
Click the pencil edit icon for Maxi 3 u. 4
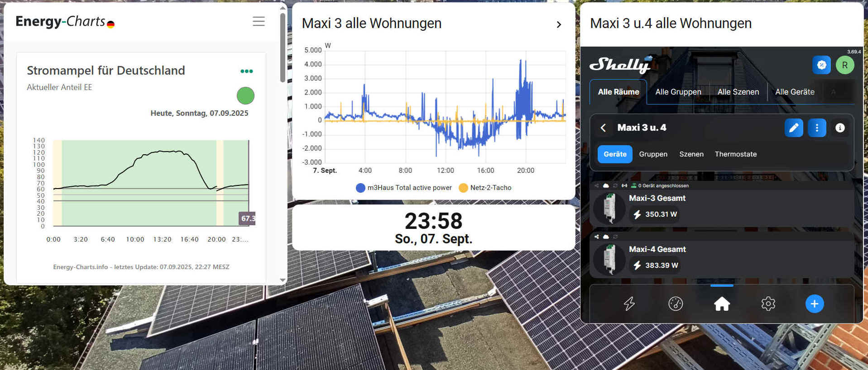(x=793, y=128)
